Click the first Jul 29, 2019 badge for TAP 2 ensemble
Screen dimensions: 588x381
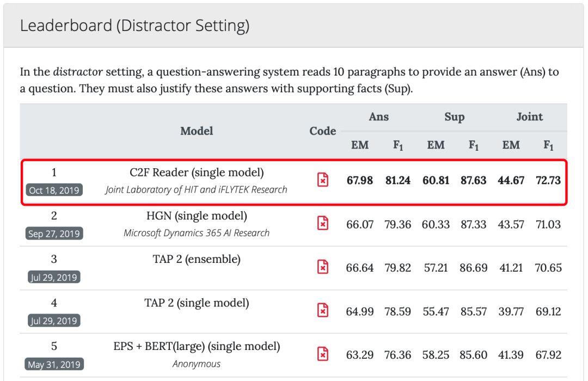(x=54, y=277)
